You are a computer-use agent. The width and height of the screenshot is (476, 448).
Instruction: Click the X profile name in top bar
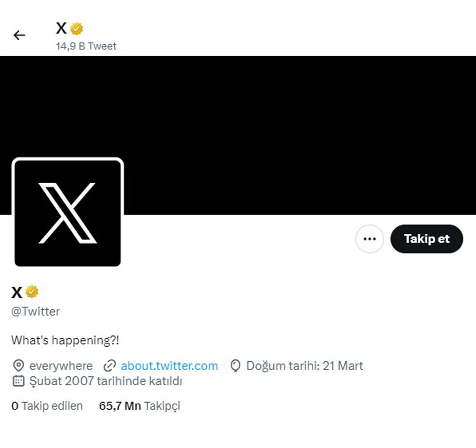tap(61, 28)
